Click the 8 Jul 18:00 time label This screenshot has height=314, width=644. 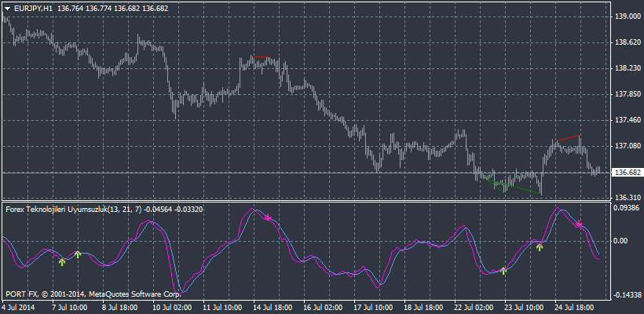tap(120, 307)
